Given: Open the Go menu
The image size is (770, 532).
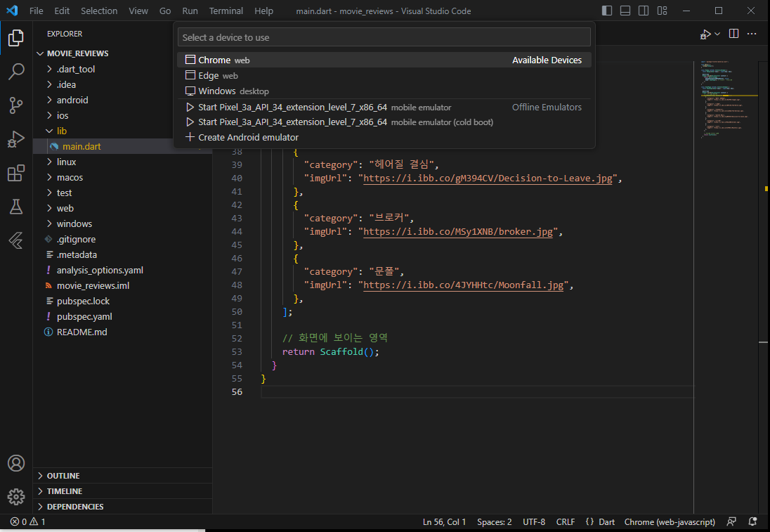Looking at the screenshot, I should tap(165, 11).
